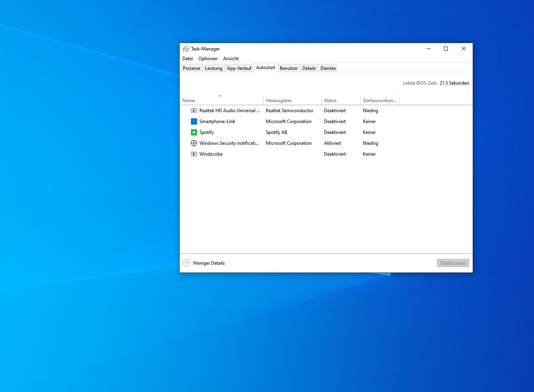This screenshot has width=534, height=392.
Task: Switch to the App-Verlauf tab
Action: (239, 68)
